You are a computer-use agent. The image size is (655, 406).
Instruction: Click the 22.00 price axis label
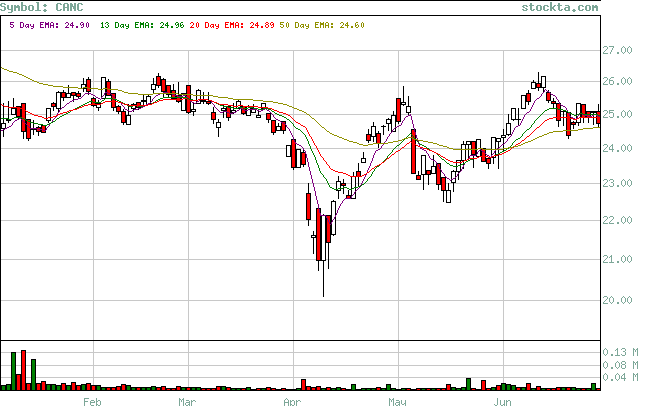(x=617, y=220)
